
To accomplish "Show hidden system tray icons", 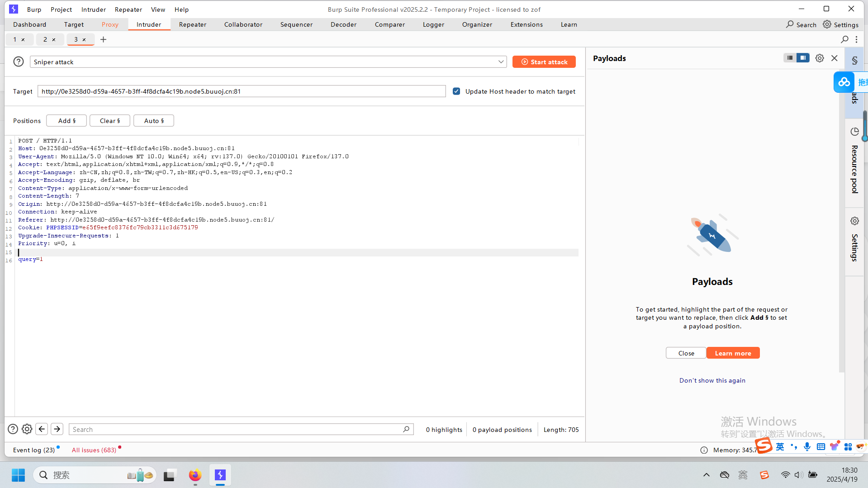I will (706, 475).
